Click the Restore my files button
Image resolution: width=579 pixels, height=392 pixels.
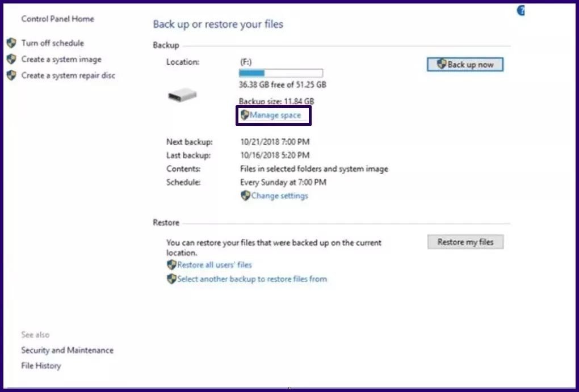point(465,242)
